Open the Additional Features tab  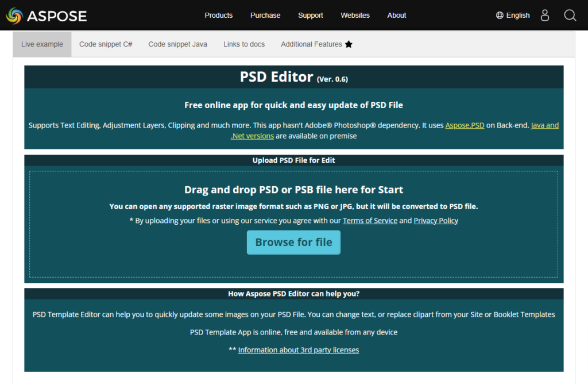[311, 44]
